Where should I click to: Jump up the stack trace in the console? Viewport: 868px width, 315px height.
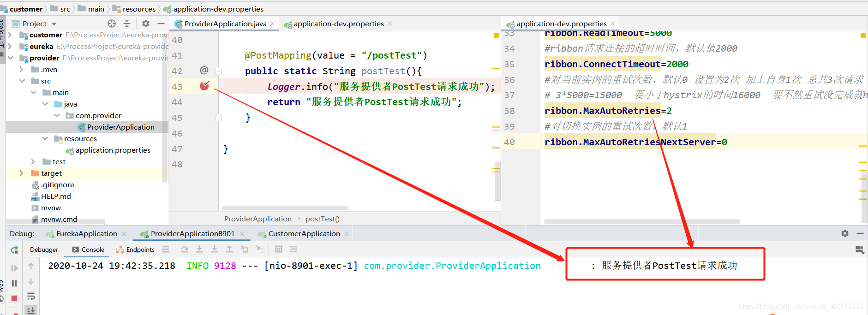coord(31,266)
